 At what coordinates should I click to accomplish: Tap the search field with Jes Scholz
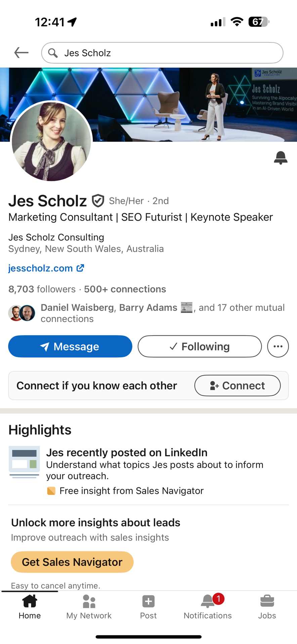pos(162,53)
